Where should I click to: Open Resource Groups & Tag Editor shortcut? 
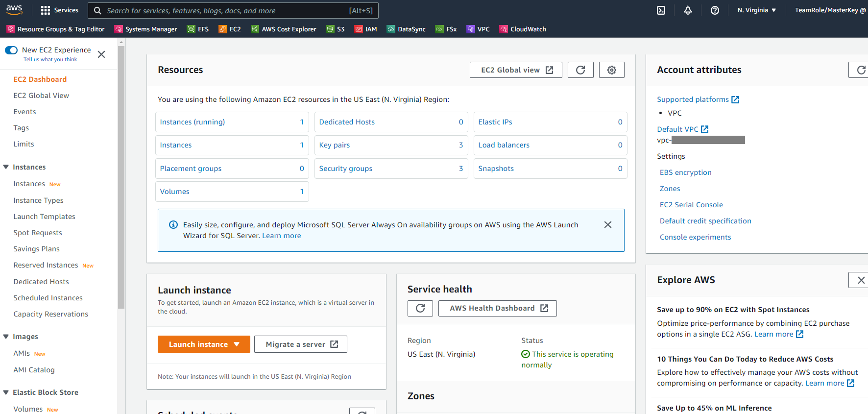click(56, 29)
